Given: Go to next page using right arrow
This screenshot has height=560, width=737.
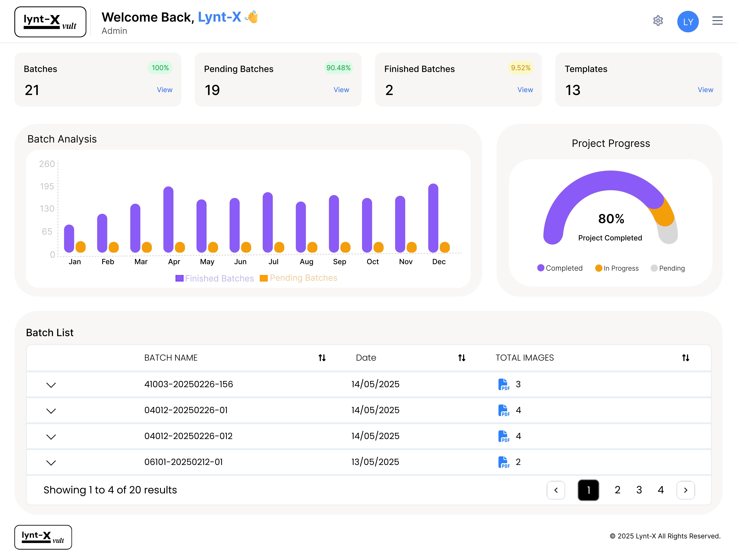Looking at the screenshot, I should [686, 490].
